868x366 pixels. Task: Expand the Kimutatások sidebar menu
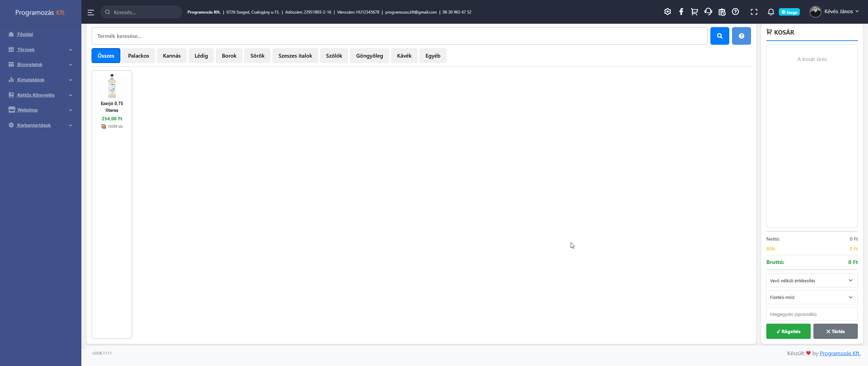click(x=40, y=80)
